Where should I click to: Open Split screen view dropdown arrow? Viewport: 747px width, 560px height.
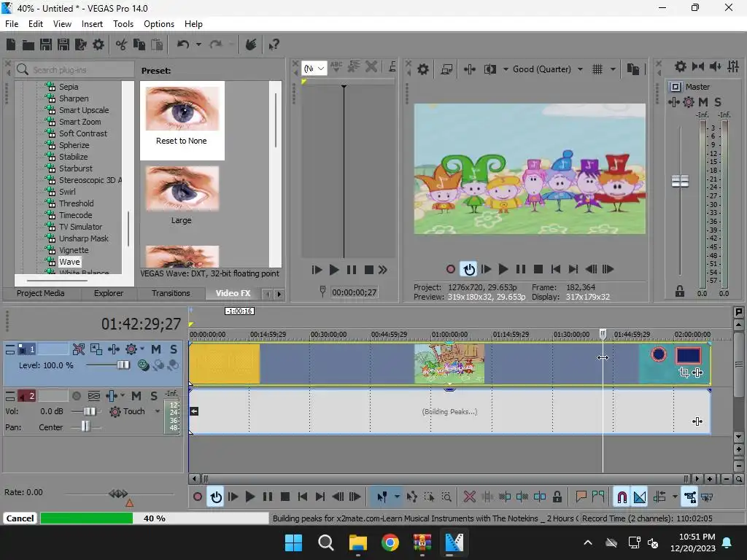click(x=506, y=69)
